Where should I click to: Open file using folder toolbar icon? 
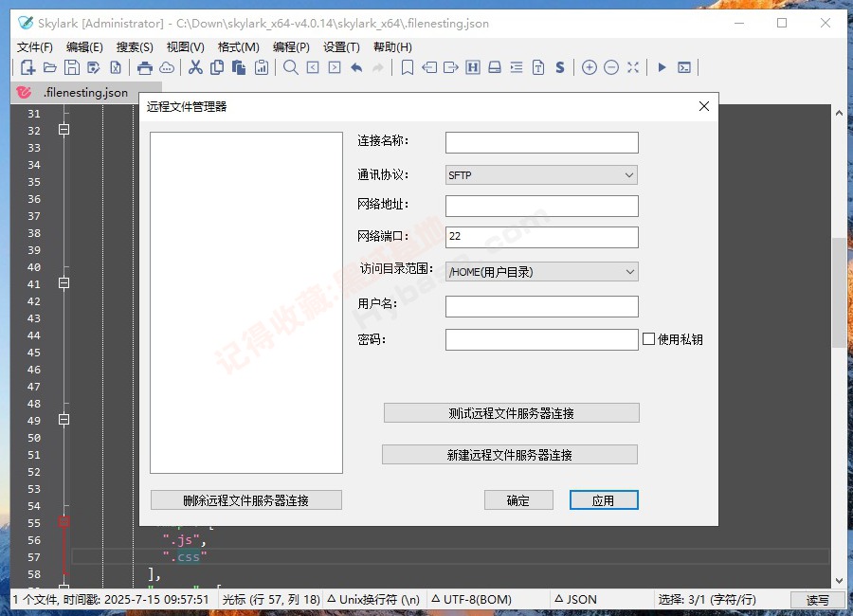50,67
